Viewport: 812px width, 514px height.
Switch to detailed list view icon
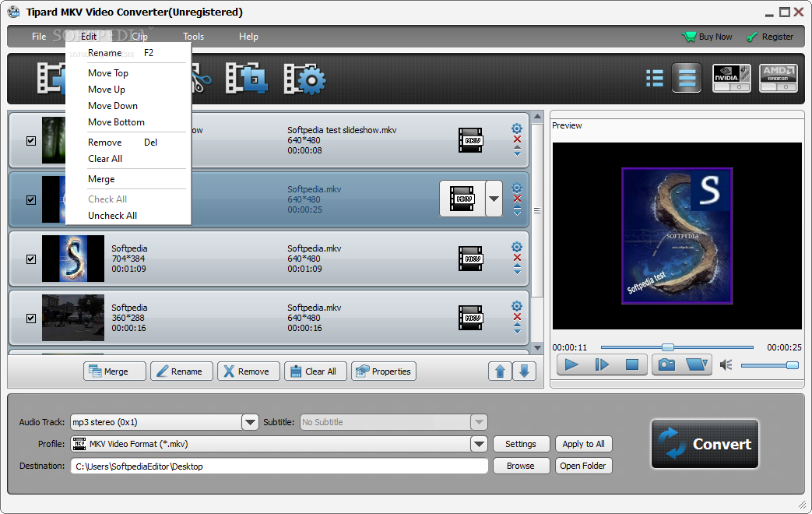tap(655, 78)
